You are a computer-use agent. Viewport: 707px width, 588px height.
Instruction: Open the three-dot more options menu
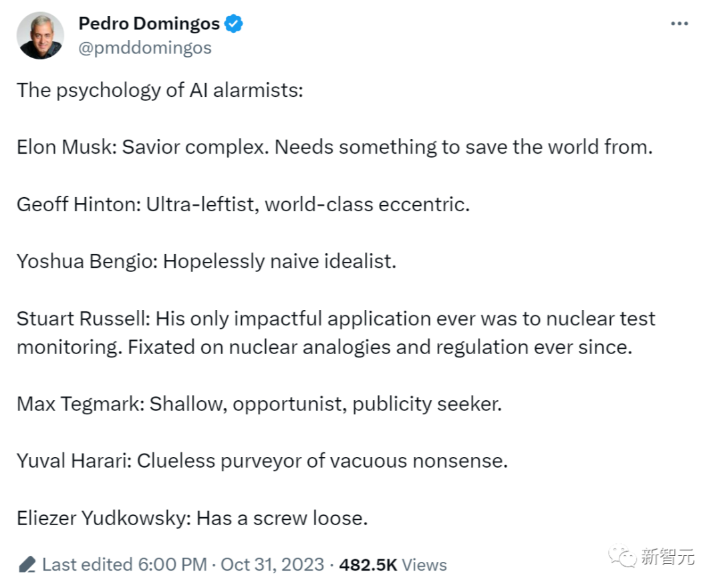coord(679,24)
